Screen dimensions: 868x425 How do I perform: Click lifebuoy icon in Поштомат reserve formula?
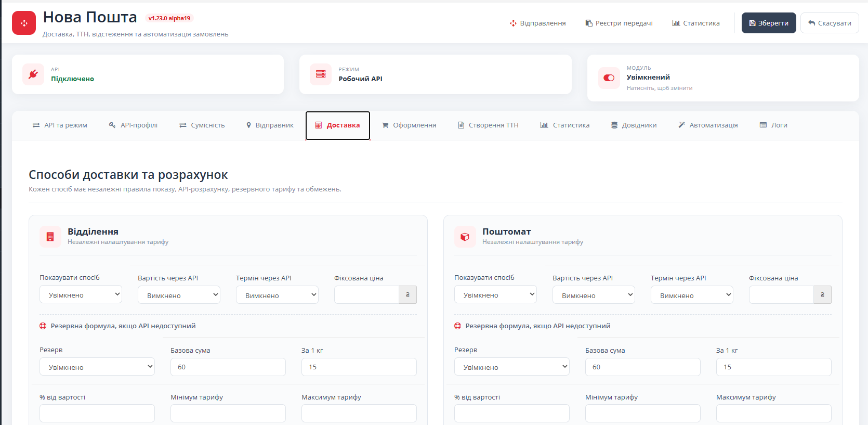click(x=458, y=326)
